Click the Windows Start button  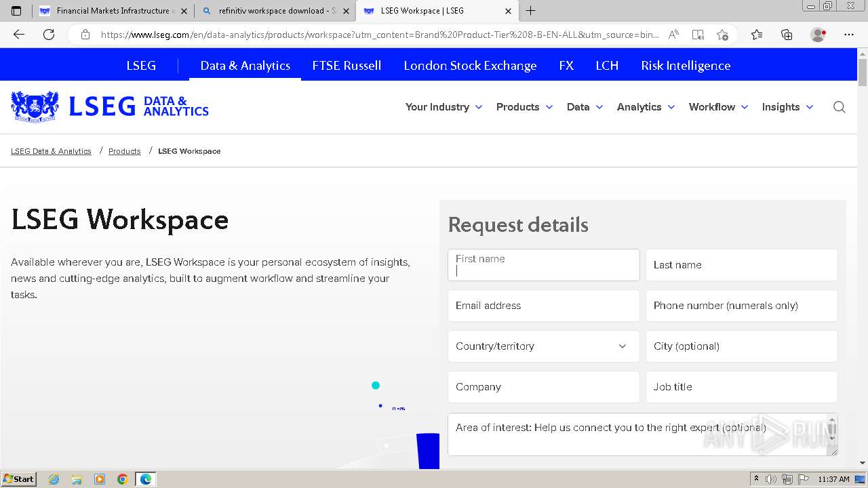point(19,479)
